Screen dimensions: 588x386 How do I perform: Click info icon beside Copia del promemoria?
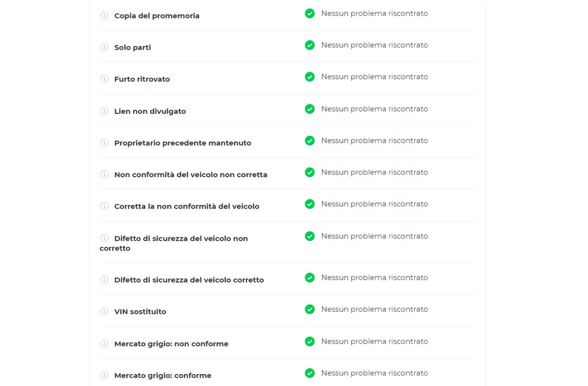click(104, 15)
